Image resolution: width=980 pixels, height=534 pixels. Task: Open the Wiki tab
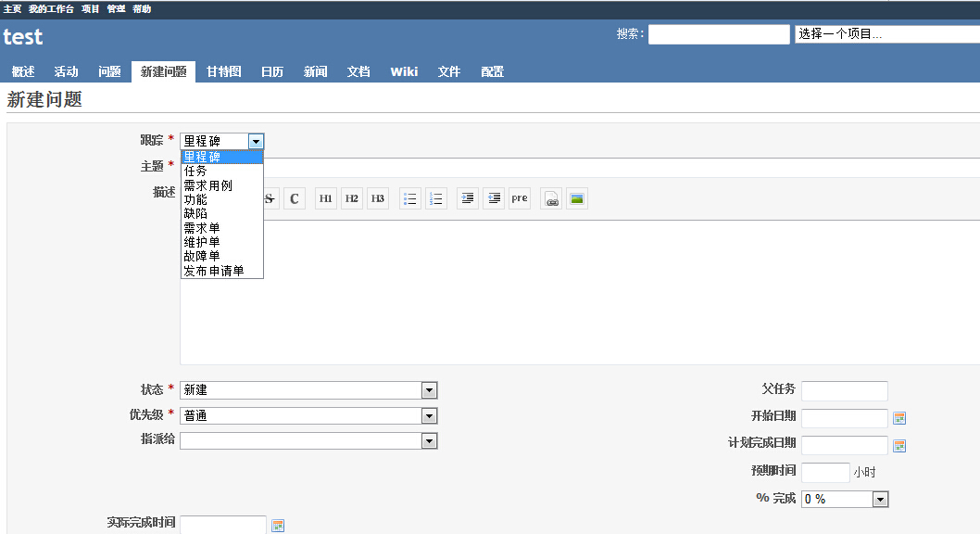[x=404, y=71]
